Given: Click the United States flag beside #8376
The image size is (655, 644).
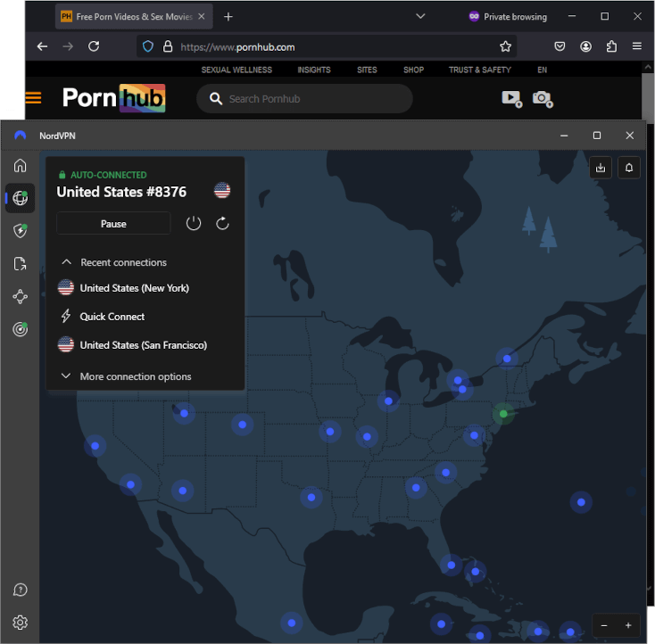Looking at the screenshot, I should pyautogui.click(x=222, y=191).
